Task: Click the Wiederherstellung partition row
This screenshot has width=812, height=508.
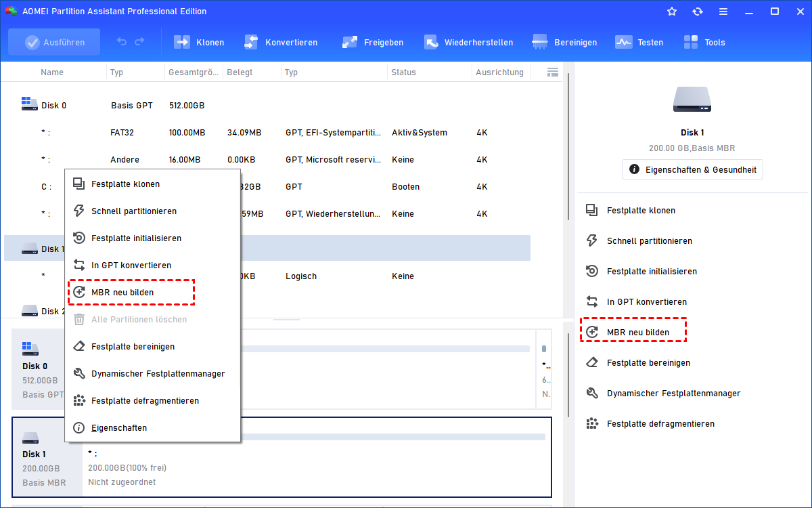Action: [x=267, y=213]
